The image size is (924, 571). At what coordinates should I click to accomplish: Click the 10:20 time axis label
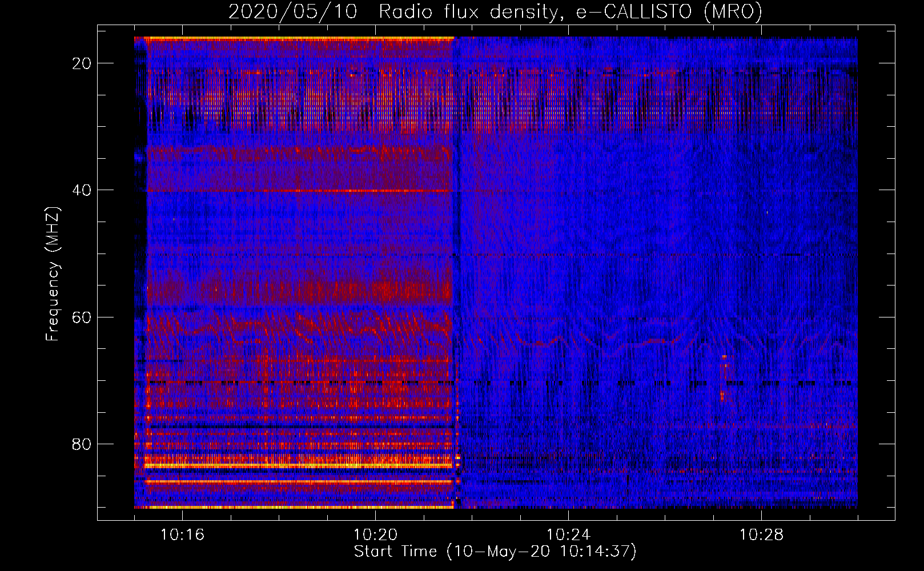375,534
